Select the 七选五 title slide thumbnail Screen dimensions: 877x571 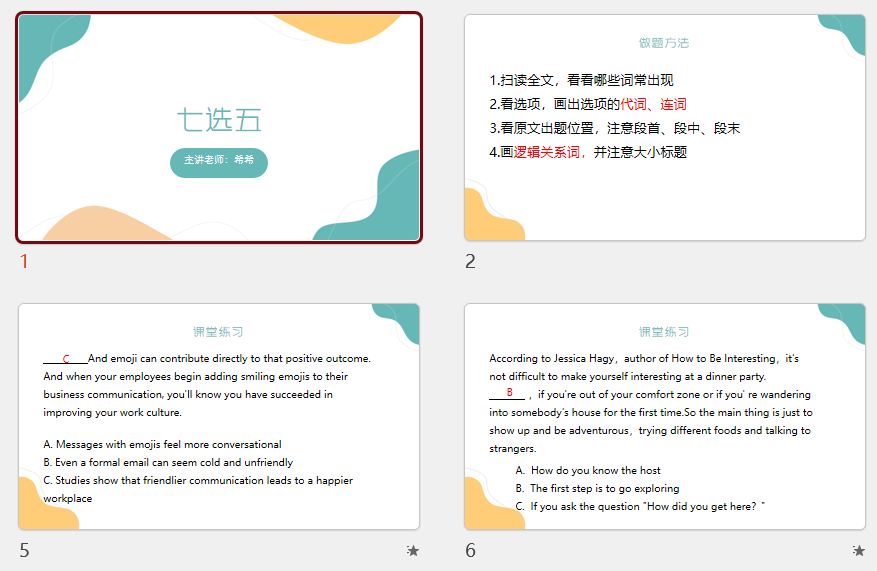219,127
